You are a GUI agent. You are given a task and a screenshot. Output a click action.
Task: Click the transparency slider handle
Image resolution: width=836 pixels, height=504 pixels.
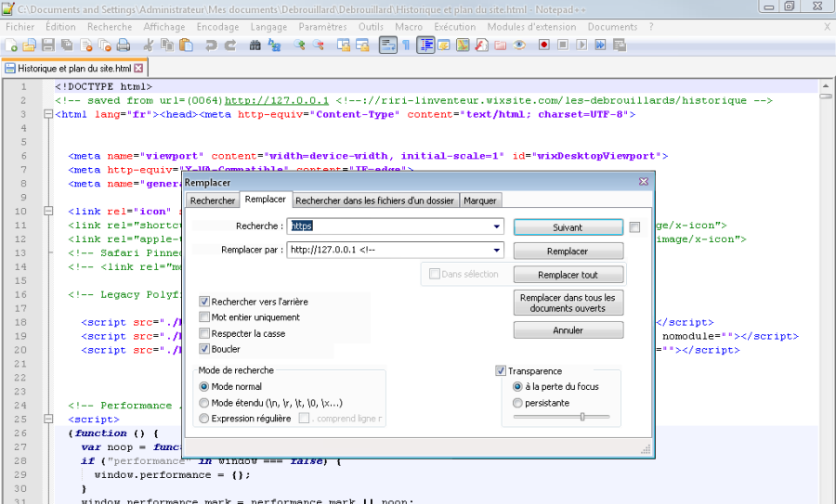[x=582, y=417]
